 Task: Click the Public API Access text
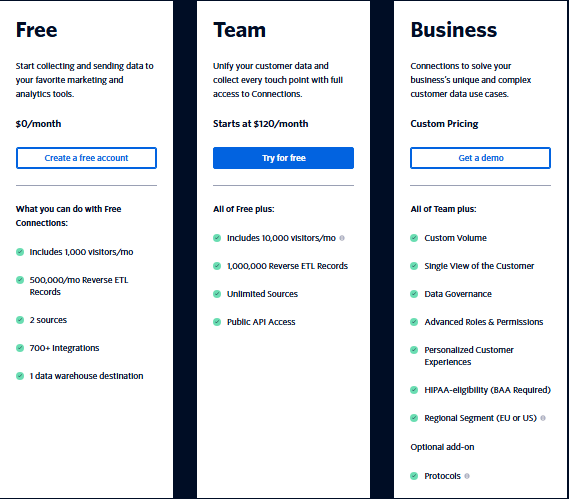tap(261, 322)
